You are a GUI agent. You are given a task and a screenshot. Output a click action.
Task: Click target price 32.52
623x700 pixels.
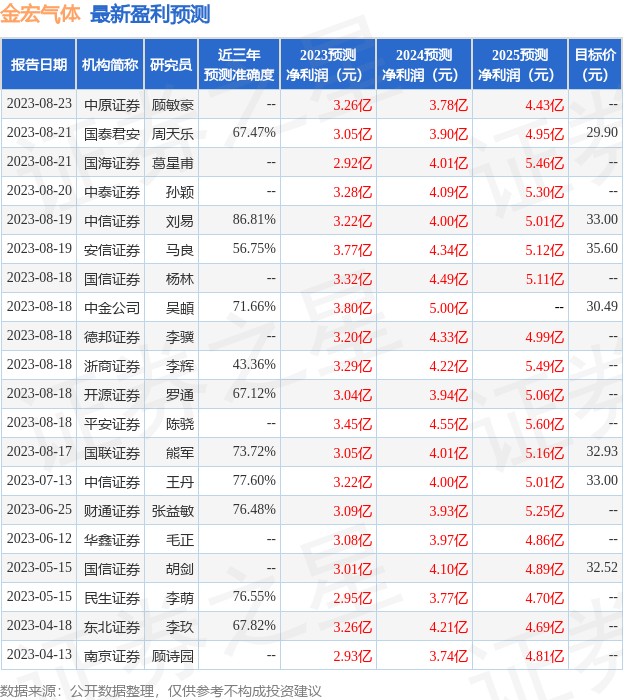(602, 568)
